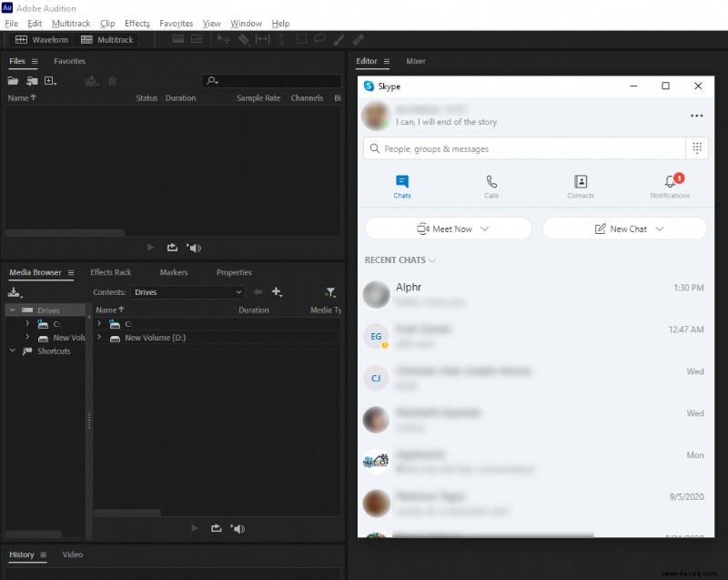The height and width of the screenshot is (580, 728).
Task: Expand New Volume in left tree
Action: click(x=27, y=337)
